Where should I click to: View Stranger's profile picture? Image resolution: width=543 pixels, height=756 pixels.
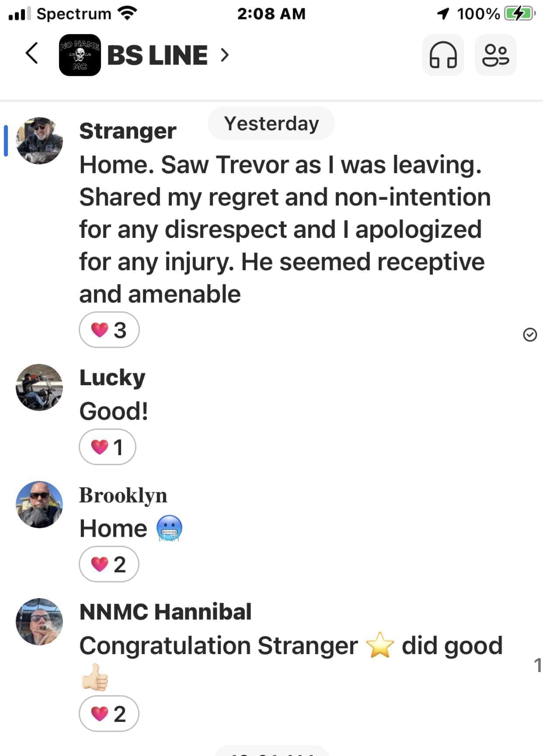pos(39,141)
